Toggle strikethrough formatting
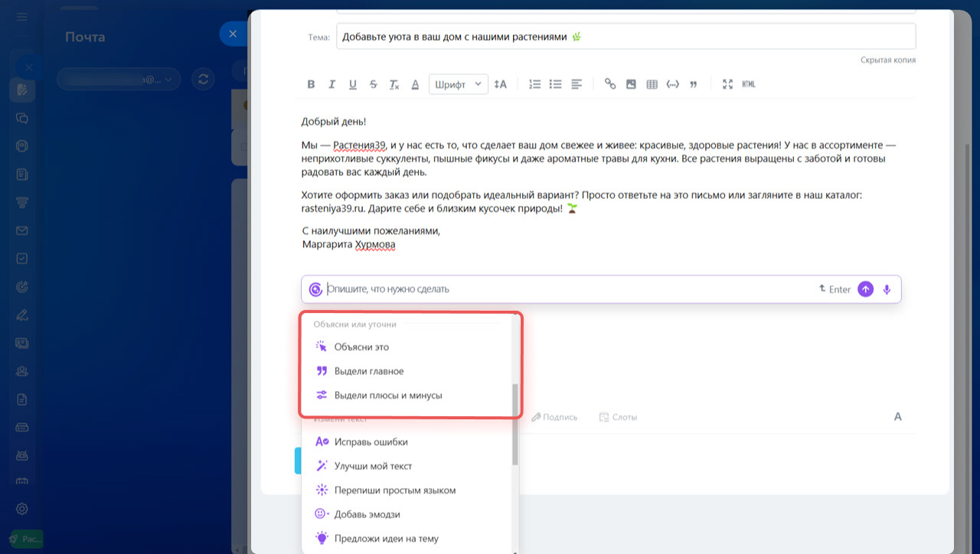This screenshot has height=554, width=980. 373,84
